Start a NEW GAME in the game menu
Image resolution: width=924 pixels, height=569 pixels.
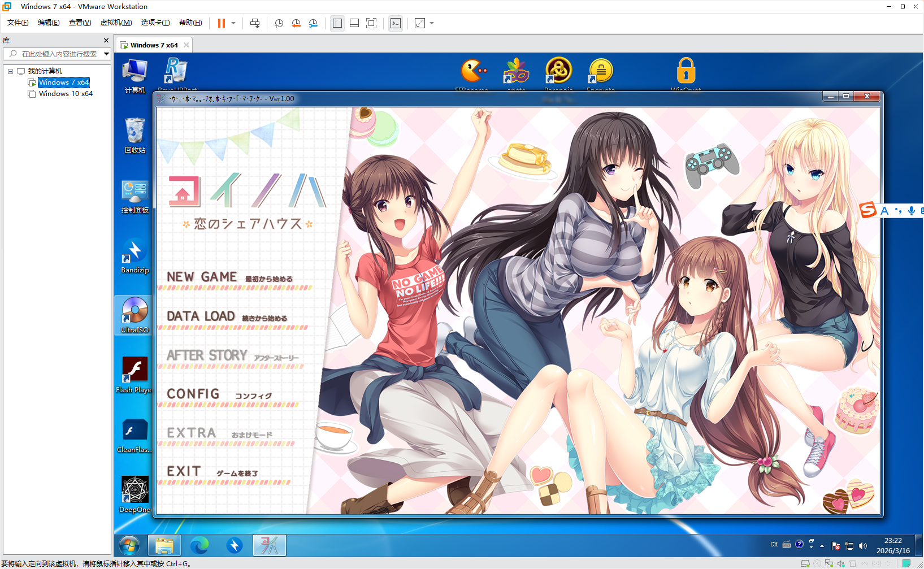coord(202,277)
